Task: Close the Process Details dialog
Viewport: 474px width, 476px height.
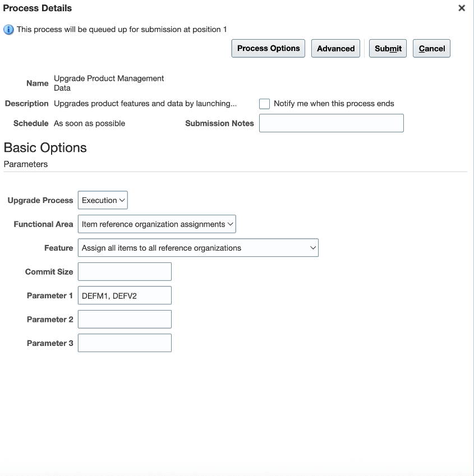Action: coord(461,8)
